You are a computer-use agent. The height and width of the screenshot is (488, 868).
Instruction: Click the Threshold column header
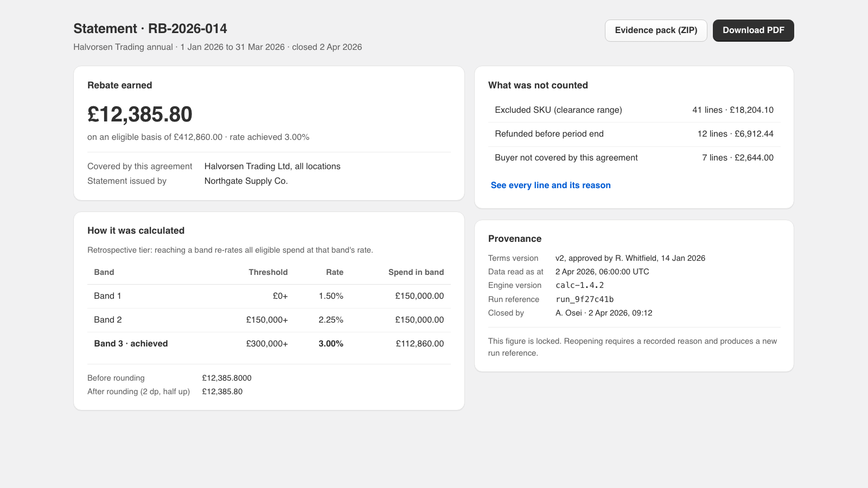(x=268, y=272)
